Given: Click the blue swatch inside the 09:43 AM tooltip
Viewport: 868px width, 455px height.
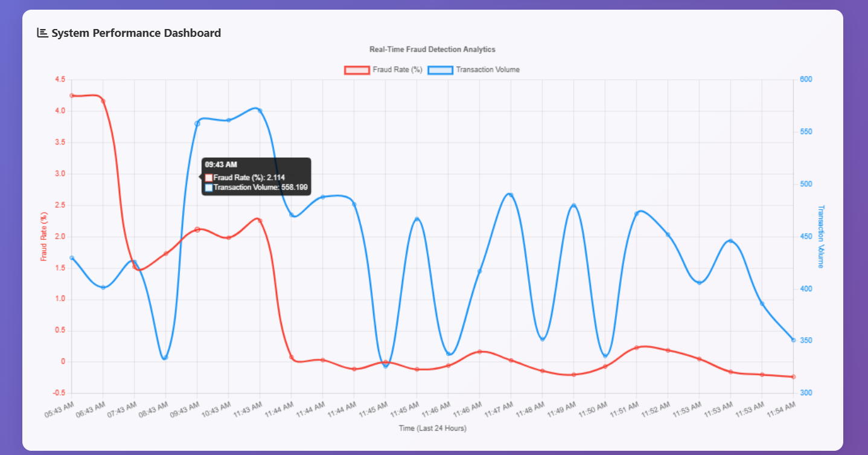Looking at the screenshot, I should point(209,188).
